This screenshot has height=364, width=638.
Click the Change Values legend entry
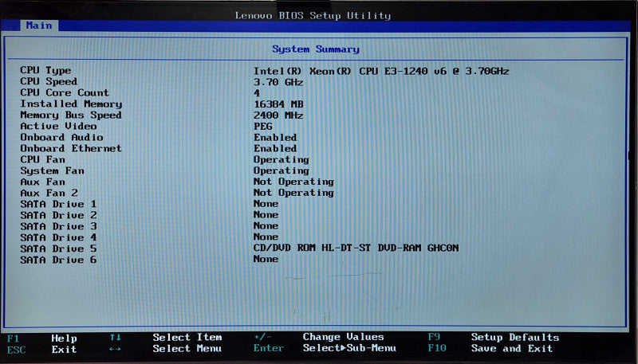pyautogui.click(x=343, y=337)
